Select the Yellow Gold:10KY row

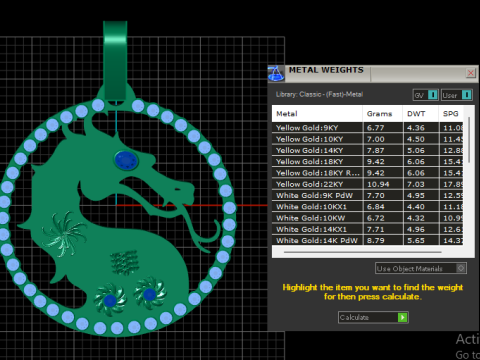click(x=368, y=139)
